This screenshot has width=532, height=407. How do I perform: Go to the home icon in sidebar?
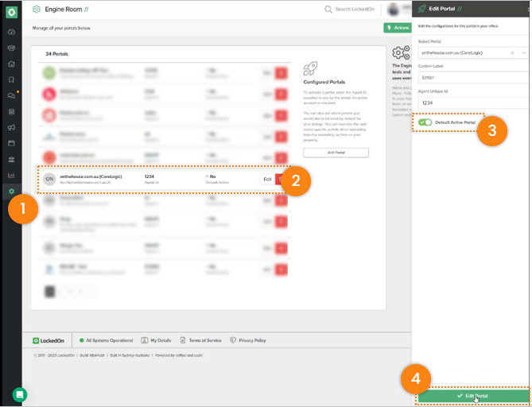pos(11,64)
